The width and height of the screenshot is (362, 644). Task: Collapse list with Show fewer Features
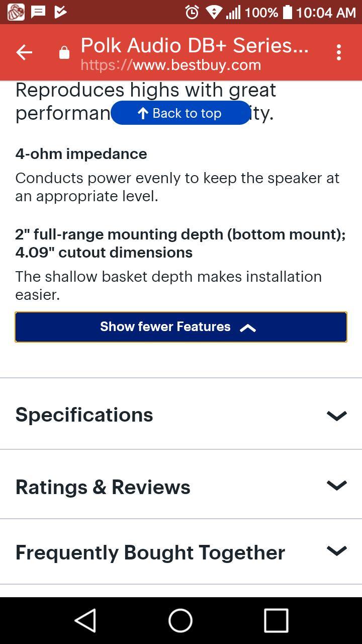coord(181,327)
